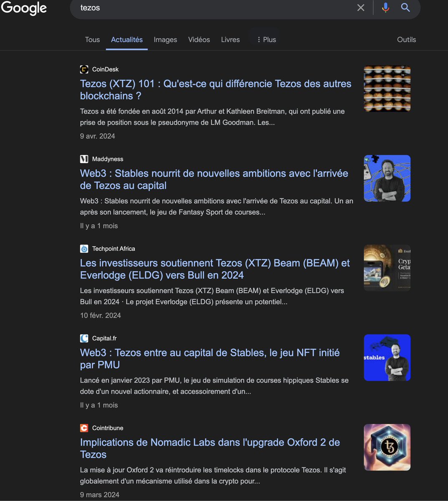The width and height of the screenshot is (448, 501).
Task: Click the Maddyness favicon
Action: coord(84,159)
